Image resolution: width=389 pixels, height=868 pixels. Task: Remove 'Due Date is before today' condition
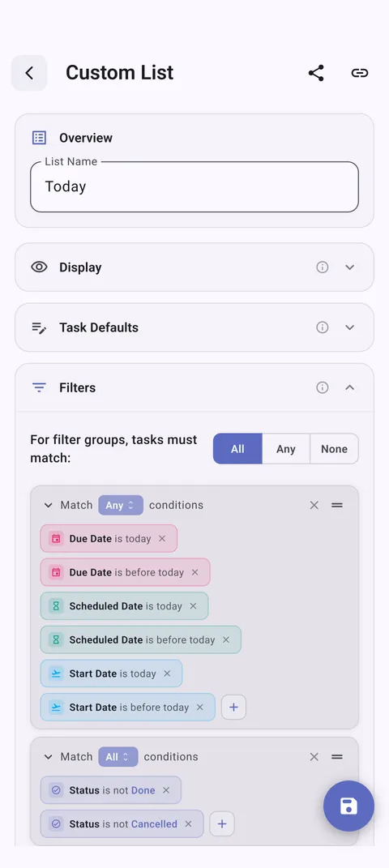coord(194,572)
